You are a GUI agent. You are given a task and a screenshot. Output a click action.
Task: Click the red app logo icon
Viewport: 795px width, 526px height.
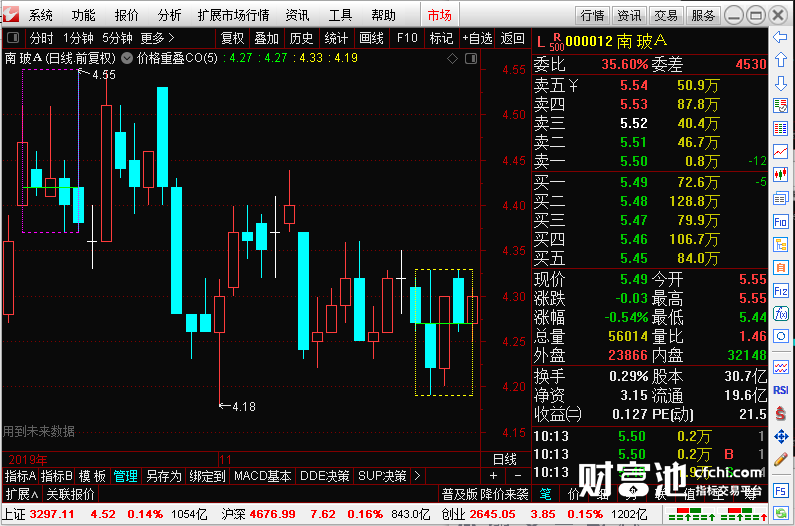click(x=10, y=15)
